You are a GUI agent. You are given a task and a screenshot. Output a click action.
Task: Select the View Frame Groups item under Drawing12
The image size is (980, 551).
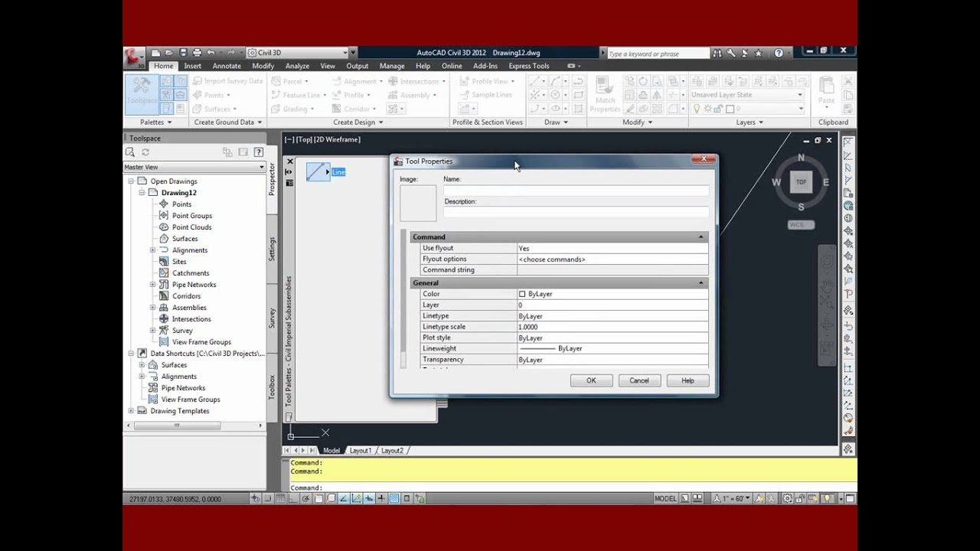tap(201, 342)
